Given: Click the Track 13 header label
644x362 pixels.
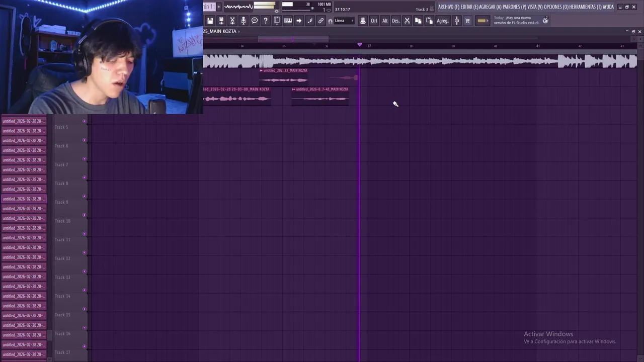Looking at the screenshot, I should [x=62, y=277].
